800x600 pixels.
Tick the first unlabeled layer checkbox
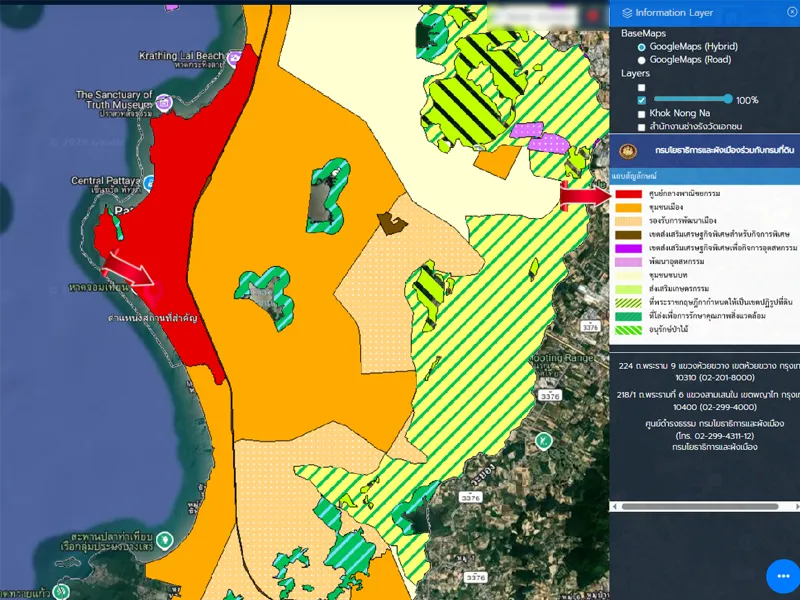pyautogui.click(x=642, y=87)
